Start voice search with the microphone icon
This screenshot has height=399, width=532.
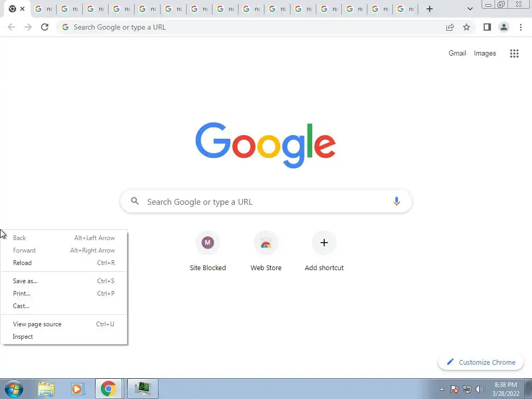click(x=396, y=201)
